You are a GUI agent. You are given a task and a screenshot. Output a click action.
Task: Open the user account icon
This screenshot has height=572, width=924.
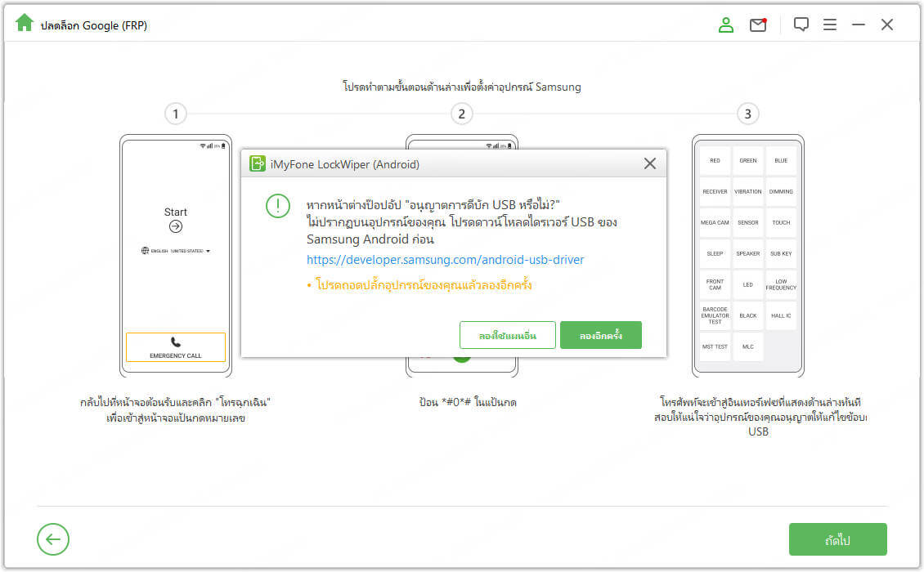click(x=726, y=25)
